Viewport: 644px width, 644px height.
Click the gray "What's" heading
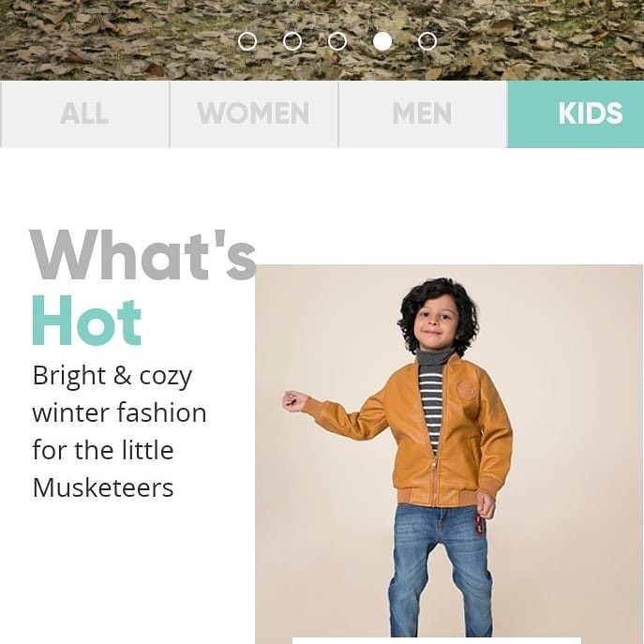tap(142, 255)
